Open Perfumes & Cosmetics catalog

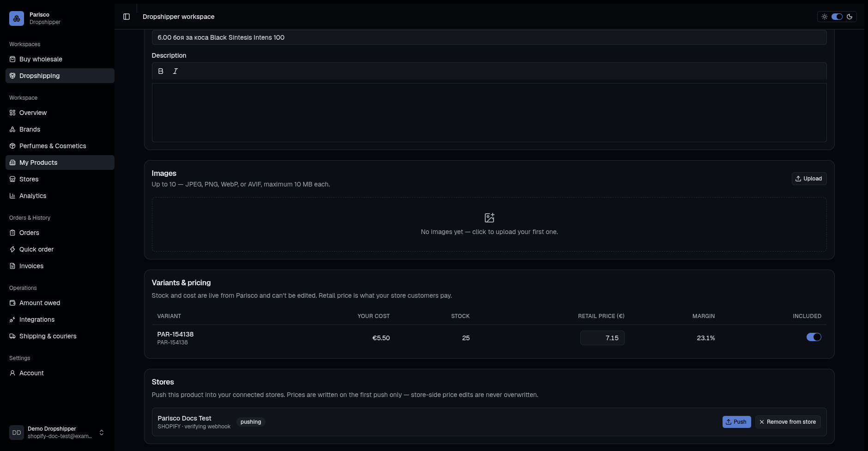point(60,146)
